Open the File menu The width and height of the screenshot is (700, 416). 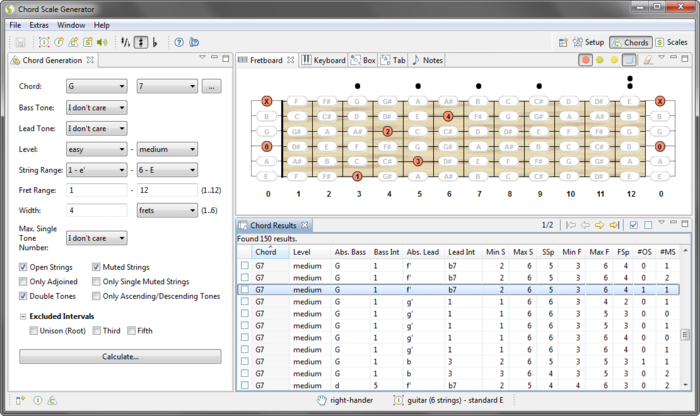point(15,25)
